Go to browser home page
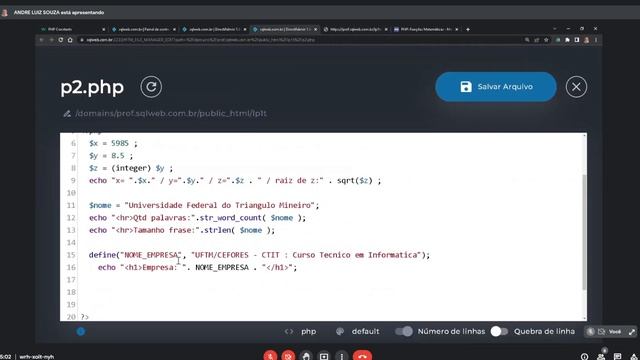The width and height of the screenshot is (640, 360). click(x=70, y=40)
